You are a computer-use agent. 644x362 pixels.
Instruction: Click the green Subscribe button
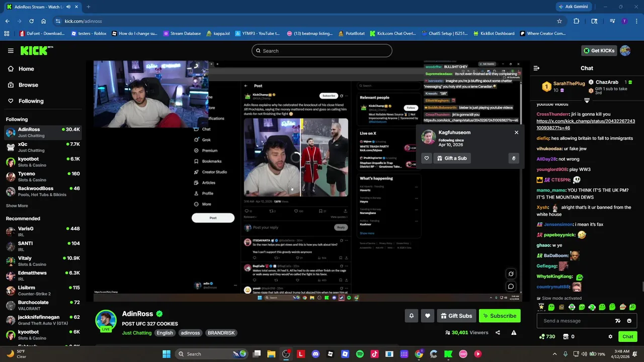(x=499, y=316)
